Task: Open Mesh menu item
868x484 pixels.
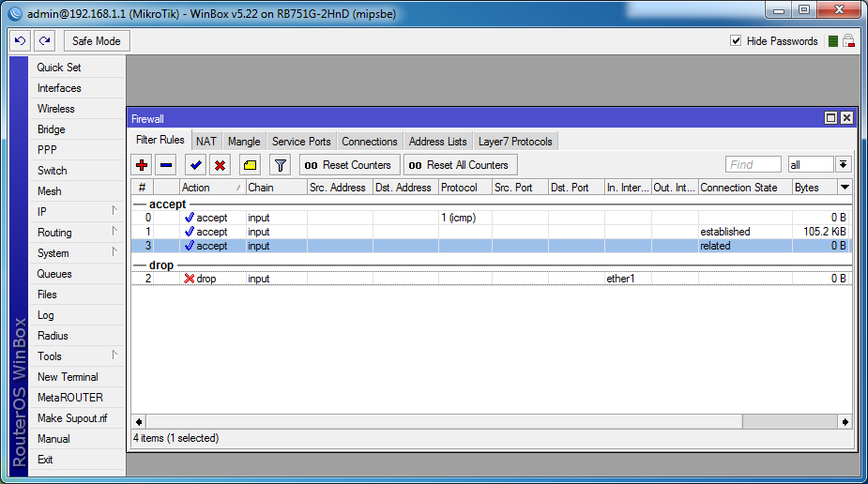Action: tap(50, 190)
